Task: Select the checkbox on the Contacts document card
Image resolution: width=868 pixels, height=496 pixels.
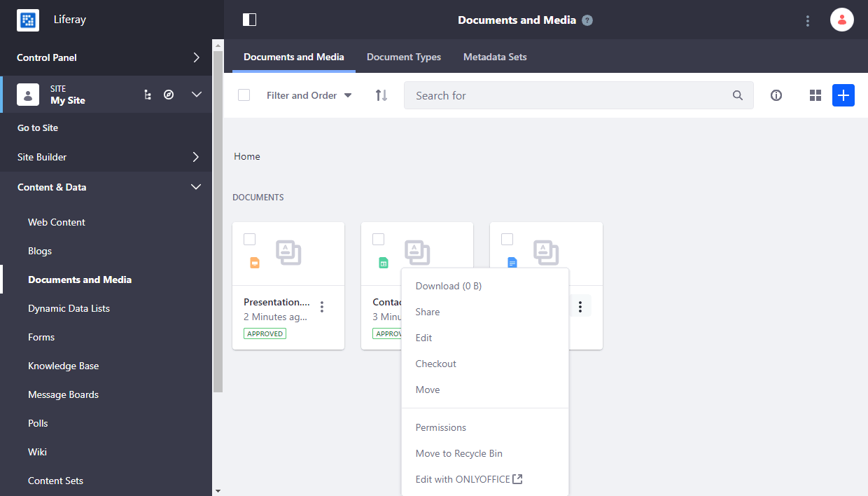Action: click(378, 239)
